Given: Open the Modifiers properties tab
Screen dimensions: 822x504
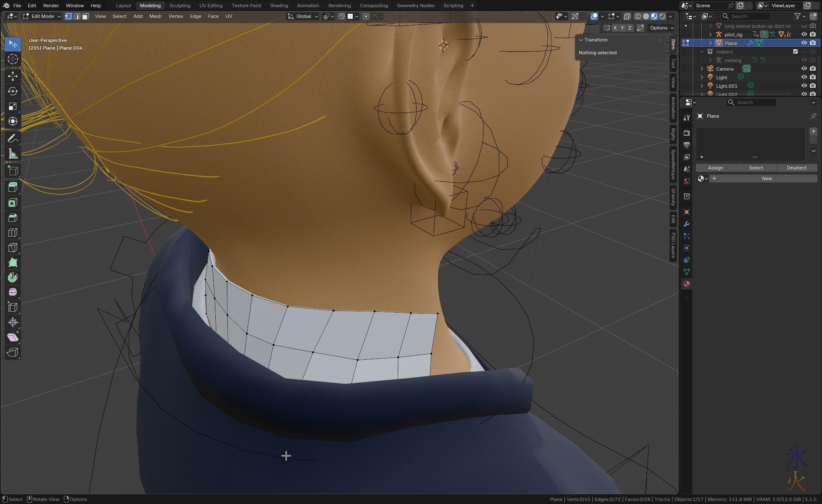Looking at the screenshot, I should point(687,224).
